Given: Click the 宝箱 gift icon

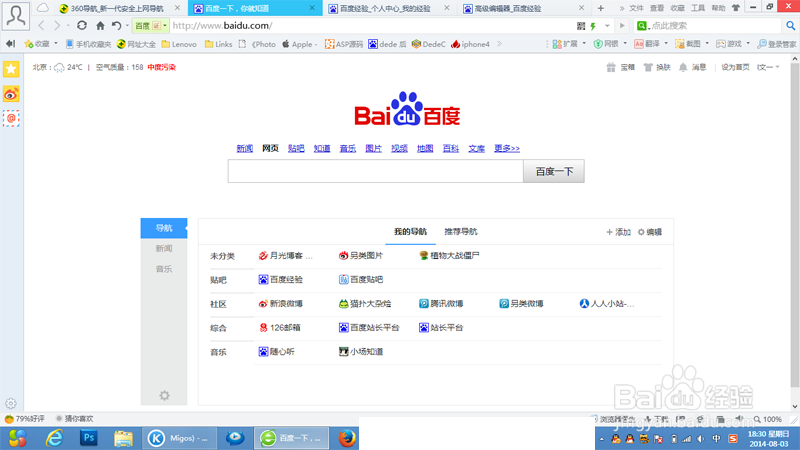Looking at the screenshot, I should (x=611, y=67).
